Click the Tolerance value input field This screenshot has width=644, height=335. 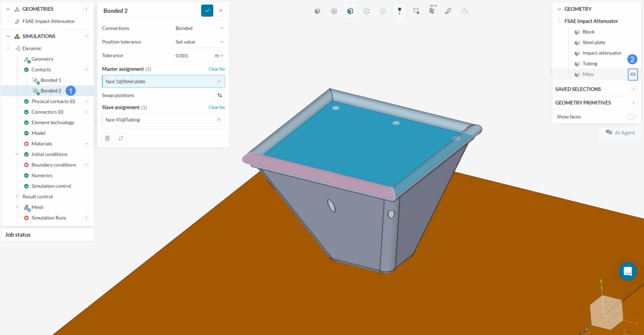[x=192, y=56]
